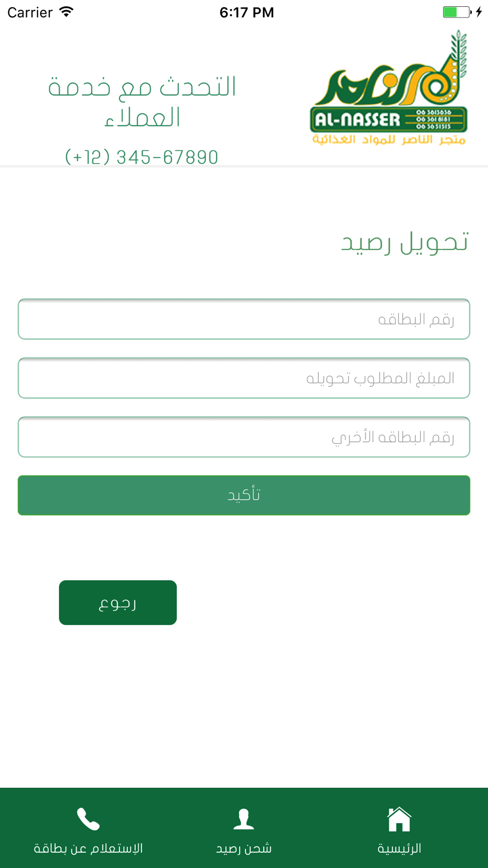Tap the phone handset icon in bottom bar

click(x=88, y=819)
